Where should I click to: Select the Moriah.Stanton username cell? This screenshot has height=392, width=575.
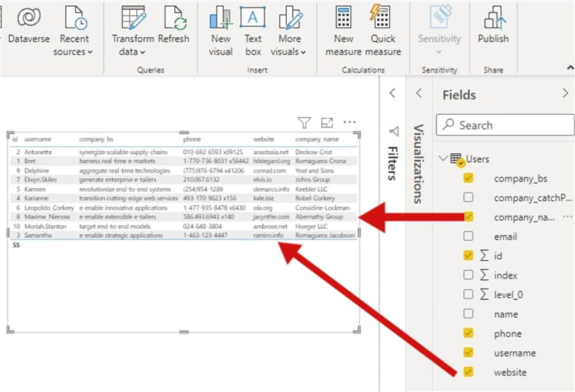[45, 226]
